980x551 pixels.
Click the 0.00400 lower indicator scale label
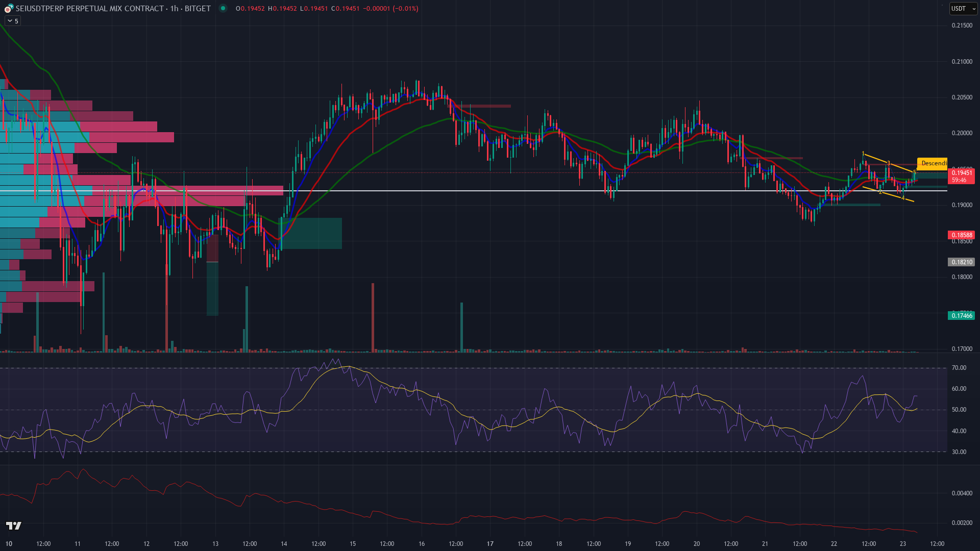click(962, 493)
